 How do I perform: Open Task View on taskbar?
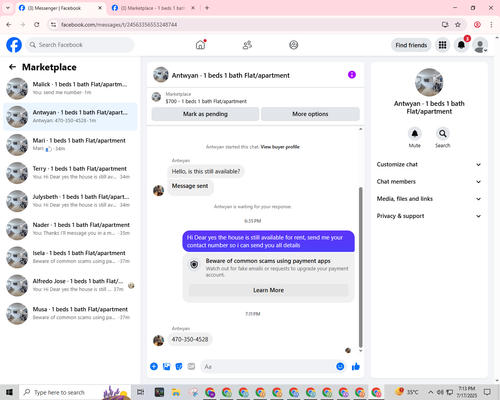[141, 392]
